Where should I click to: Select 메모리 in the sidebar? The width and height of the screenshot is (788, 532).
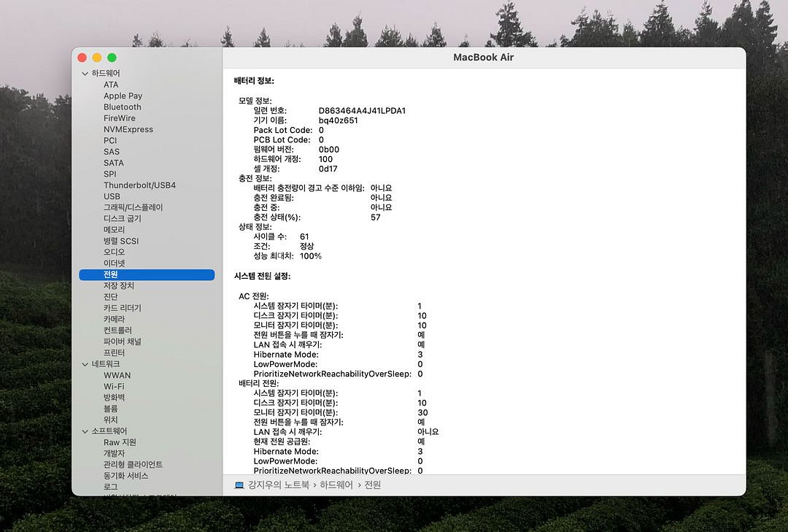pyautogui.click(x=115, y=230)
